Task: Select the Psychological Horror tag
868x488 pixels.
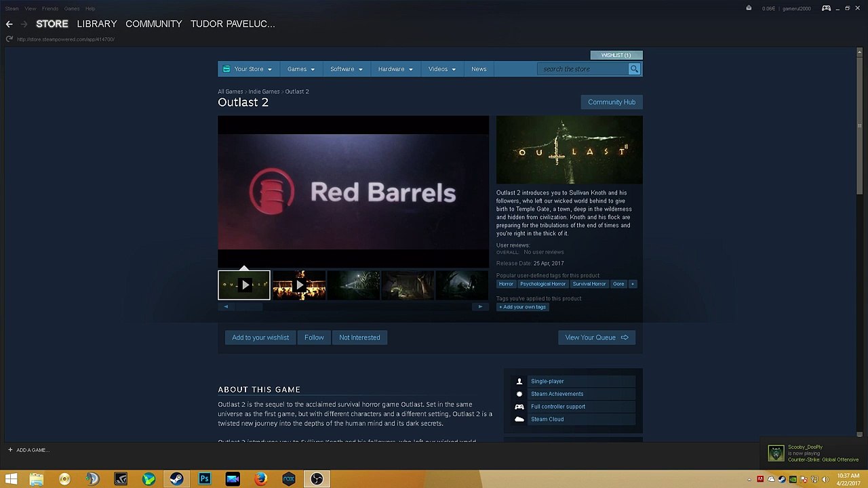Action: click(542, 284)
